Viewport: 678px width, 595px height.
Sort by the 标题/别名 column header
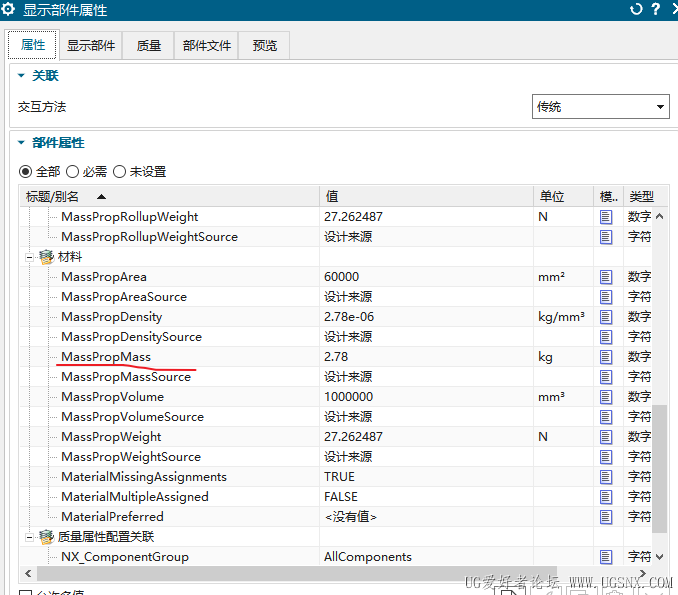click(x=170, y=197)
